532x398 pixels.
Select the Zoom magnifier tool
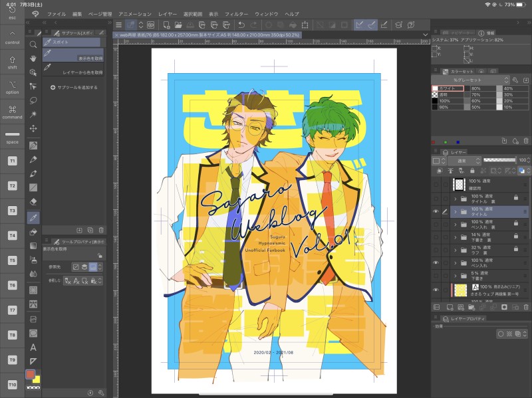(33, 45)
